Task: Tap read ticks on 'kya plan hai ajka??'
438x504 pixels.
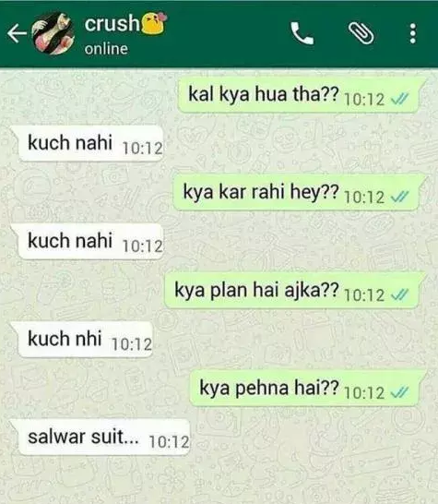Action: tap(400, 294)
